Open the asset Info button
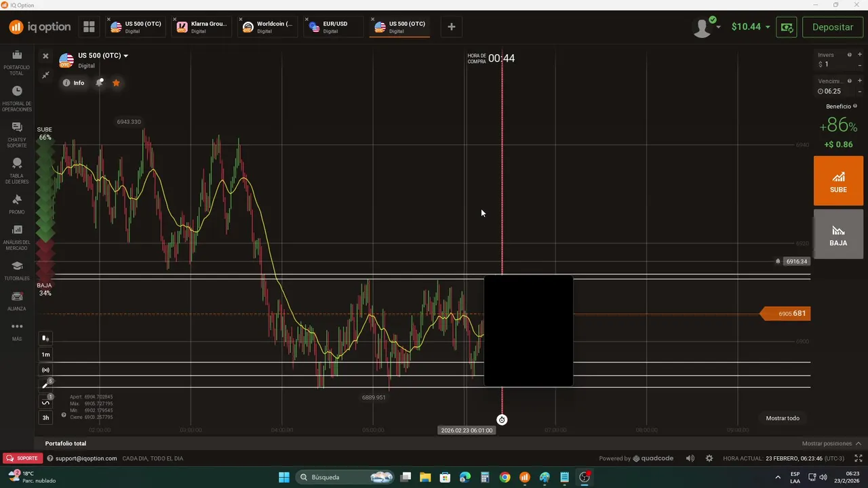The width and height of the screenshot is (868, 488). coord(73,83)
